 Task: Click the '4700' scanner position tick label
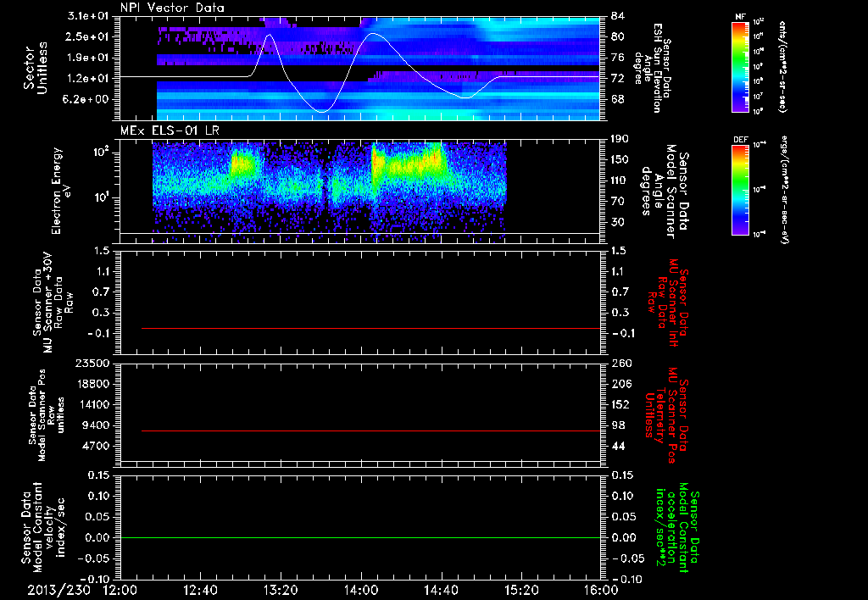pos(95,446)
